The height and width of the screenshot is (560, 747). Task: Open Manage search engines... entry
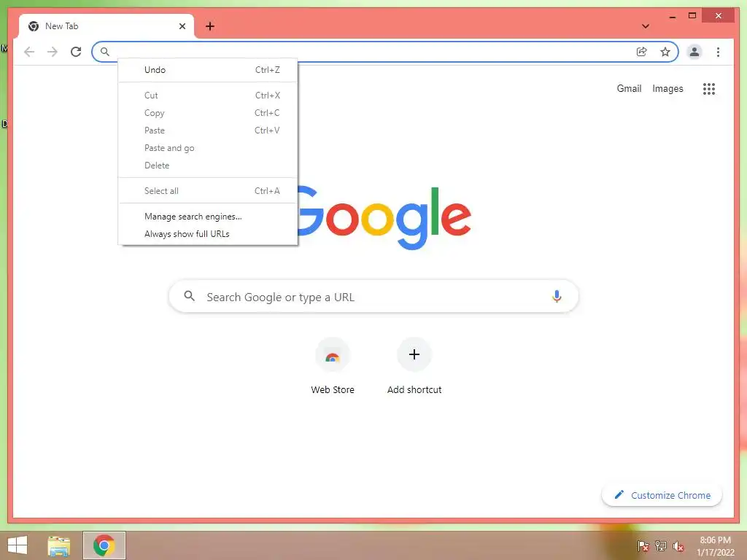click(208, 217)
